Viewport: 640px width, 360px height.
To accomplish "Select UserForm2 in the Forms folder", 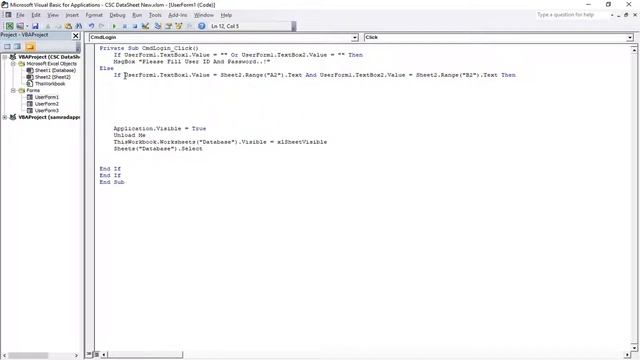I will pos(47,104).
